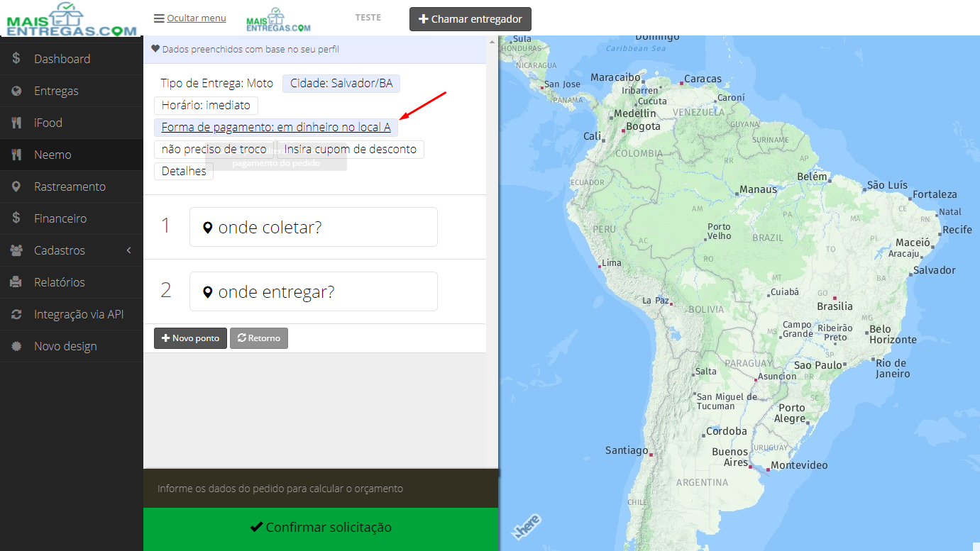Click the TESTE label in the top bar
Image resolution: width=980 pixels, height=551 pixels.
point(368,18)
